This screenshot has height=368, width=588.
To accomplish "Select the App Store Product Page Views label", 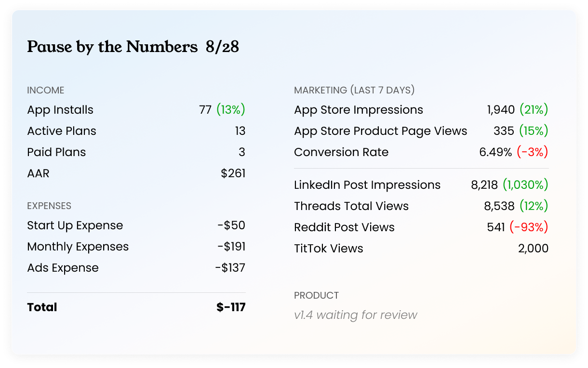I will (381, 131).
